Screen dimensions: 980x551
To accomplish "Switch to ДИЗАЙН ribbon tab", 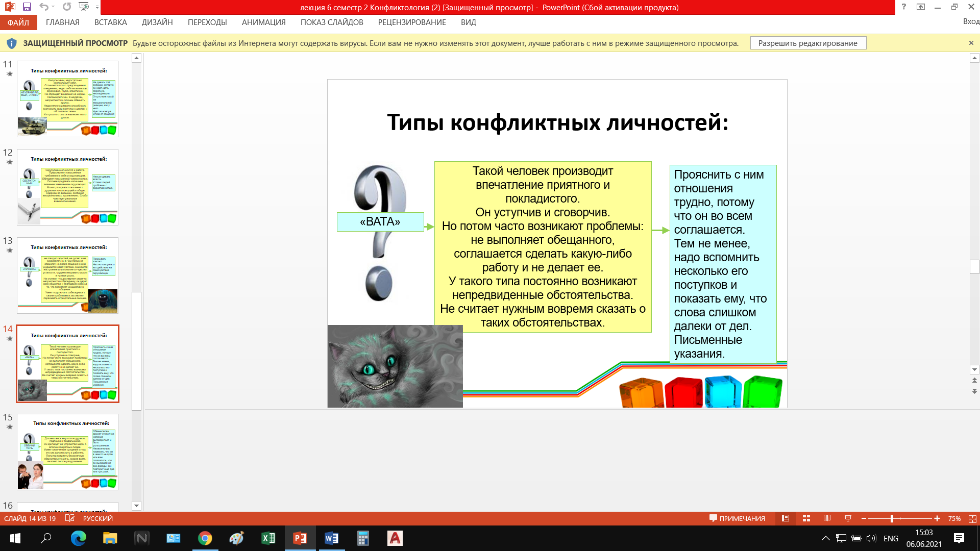I will pyautogui.click(x=157, y=22).
